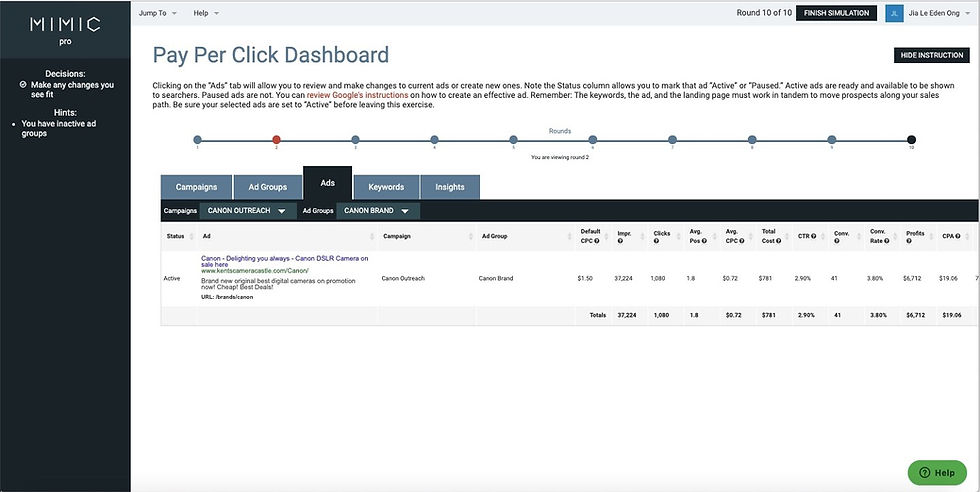The height and width of the screenshot is (492, 980).
Task: Click the Impr. column help icon
Action: click(x=620, y=241)
